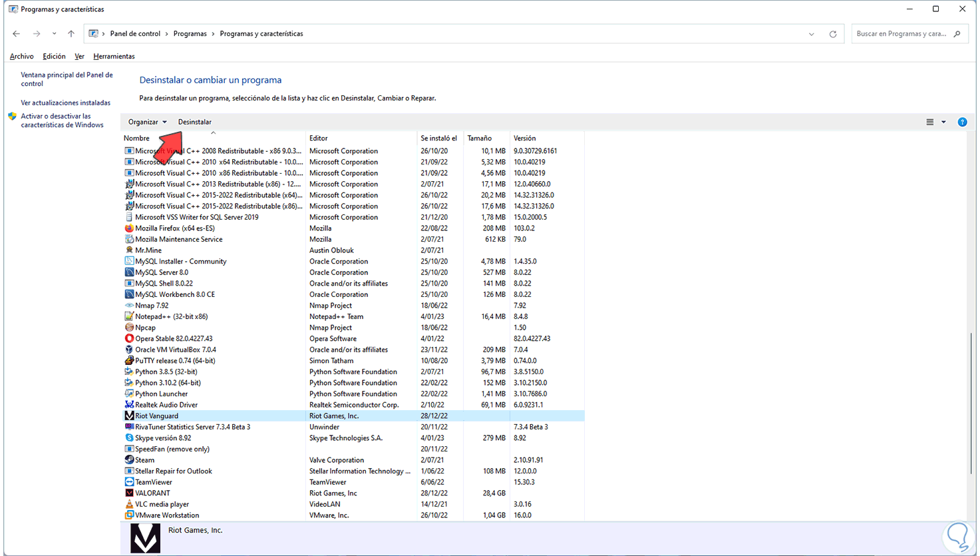Image resolution: width=980 pixels, height=556 pixels.
Task: Click the VLC media player cone icon
Action: click(x=129, y=504)
